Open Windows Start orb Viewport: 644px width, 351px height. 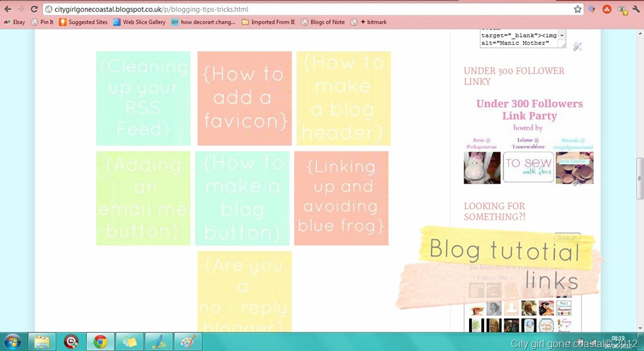12,342
